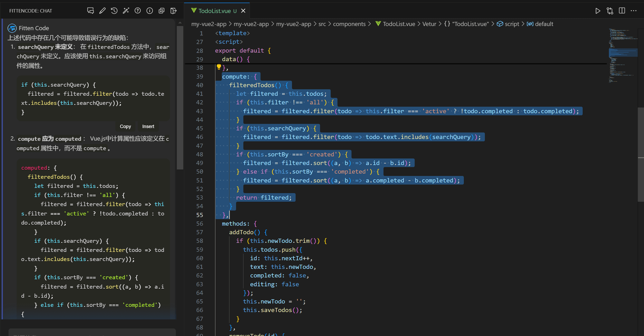
Task: Click 'compute: {' on line 39
Action: tap(239, 76)
